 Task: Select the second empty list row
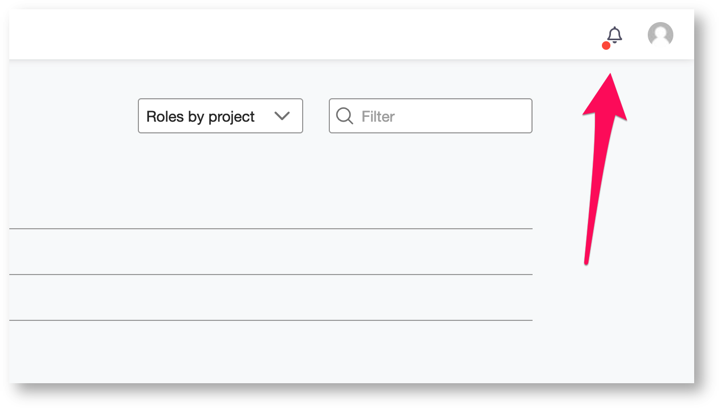tap(271, 297)
